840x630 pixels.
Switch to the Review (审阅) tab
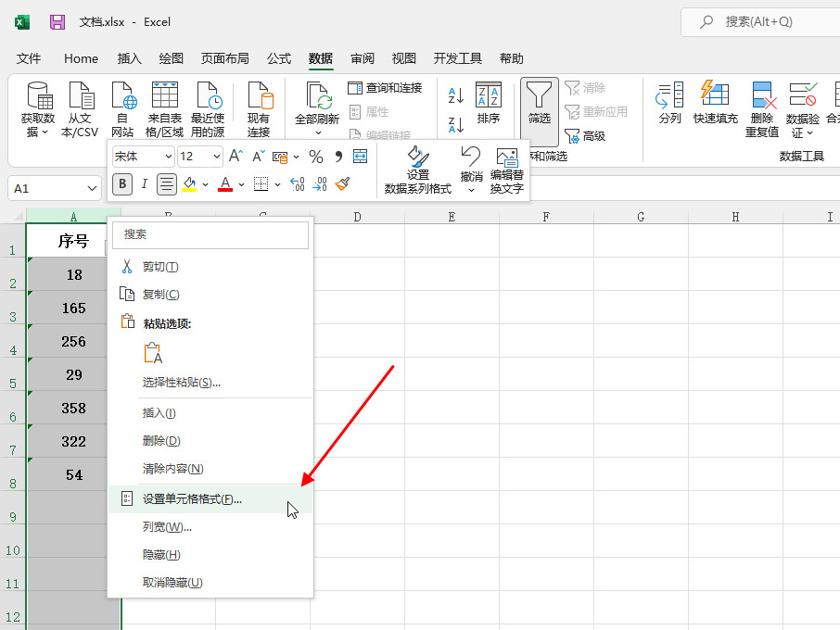coord(363,58)
